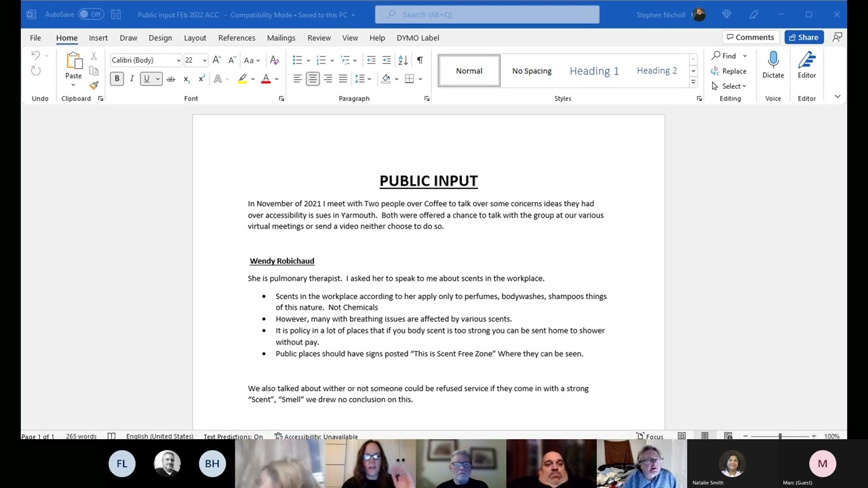868x488 pixels.
Task: Align text right
Action: pyautogui.click(x=328, y=79)
